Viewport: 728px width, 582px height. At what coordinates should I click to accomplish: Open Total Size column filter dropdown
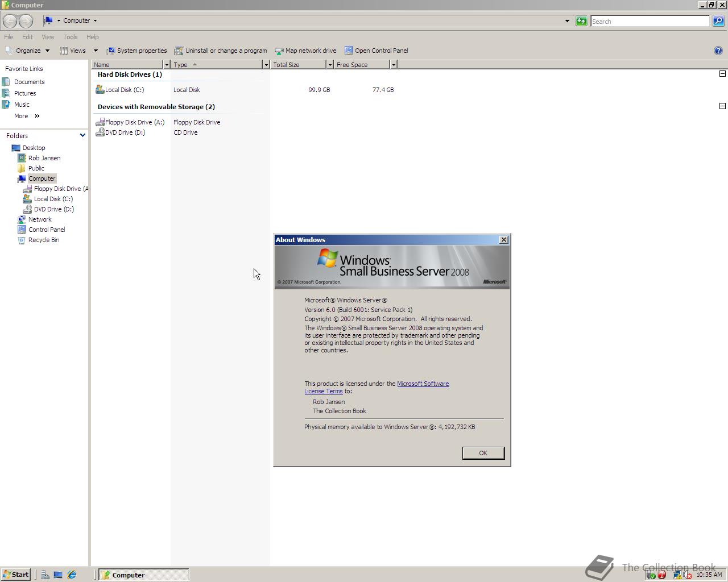click(x=329, y=65)
